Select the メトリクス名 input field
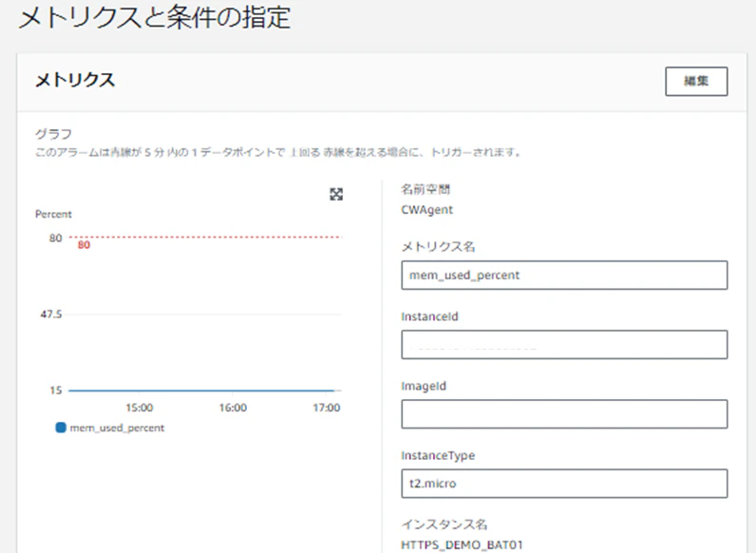Viewport: 756px width, 553px height. pyautogui.click(x=564, y=275)
